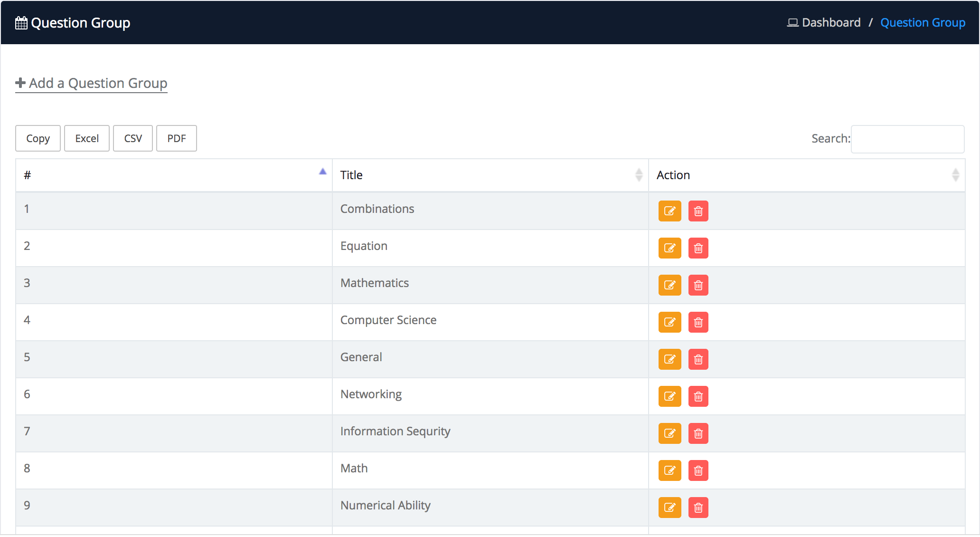Open Question Group breadcrumb link
Screen dimensions: 980x537
[x=922, y=23]
